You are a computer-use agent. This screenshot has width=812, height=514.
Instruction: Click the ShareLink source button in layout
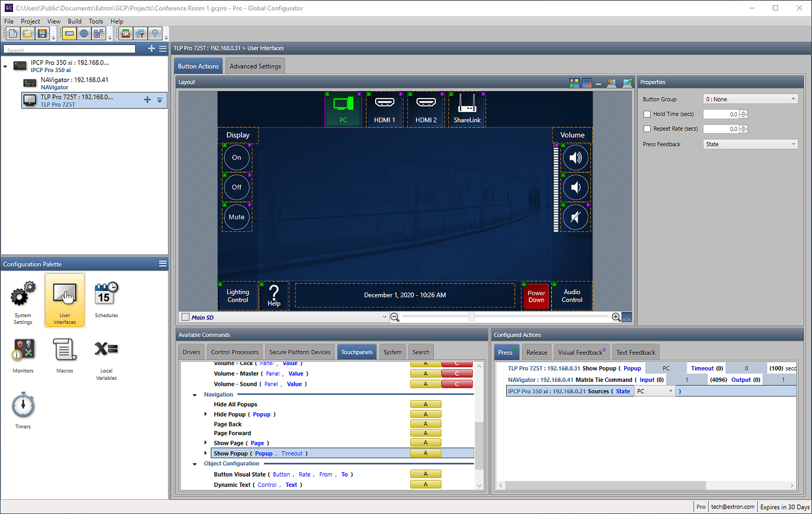tap(467, 109)
